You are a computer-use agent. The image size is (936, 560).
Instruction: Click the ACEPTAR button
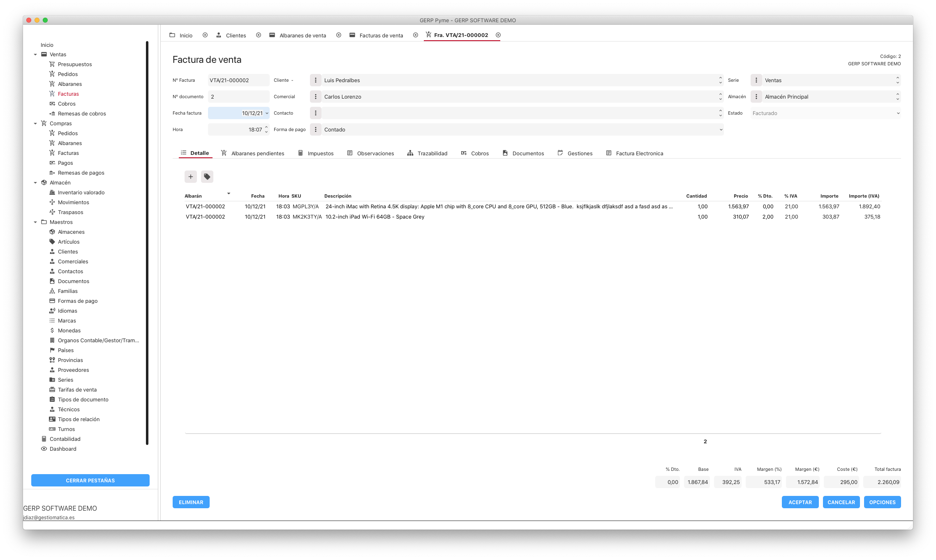pos(800,502)
